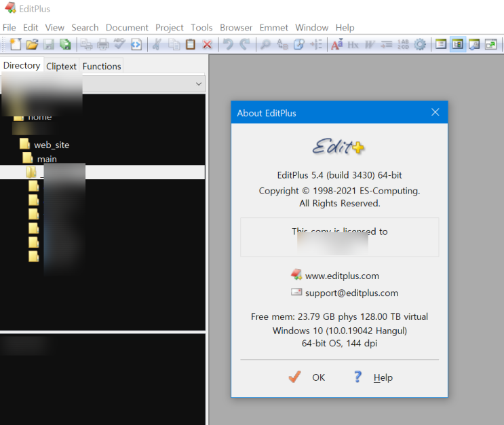Image resolution: width=504 pixels, height=425 pixels.
Task: Switch to the Functions tab
Action: point(102,67)
